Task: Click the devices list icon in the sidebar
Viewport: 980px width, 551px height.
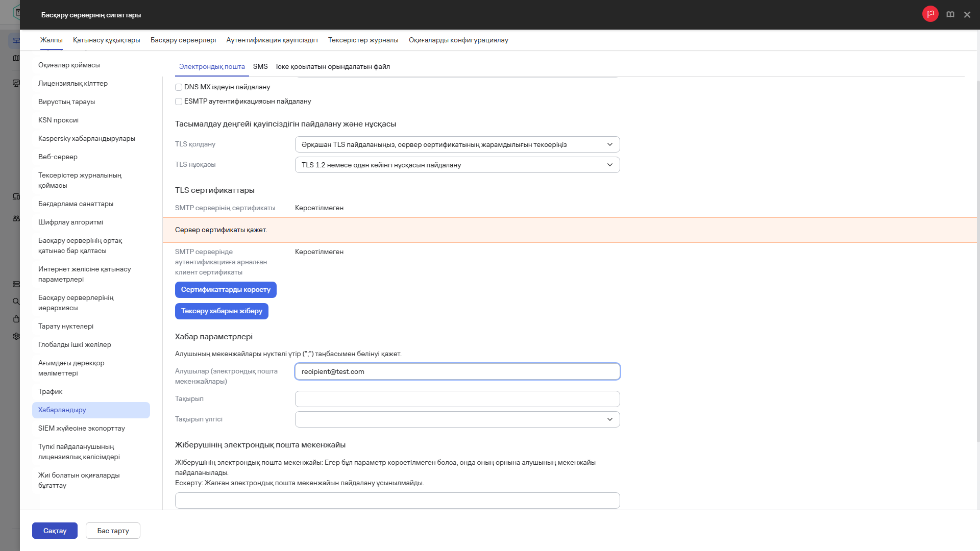Action: pyautogui.click(x=16, y=196)
